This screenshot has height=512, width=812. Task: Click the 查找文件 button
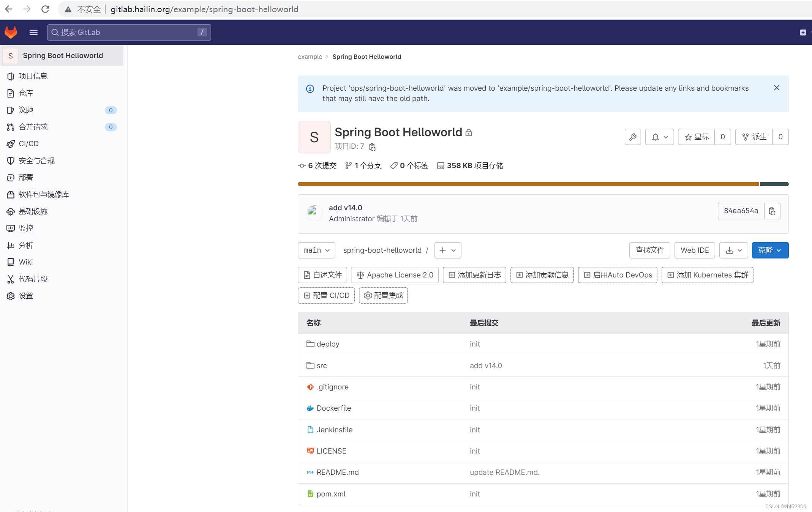[649, 250]
